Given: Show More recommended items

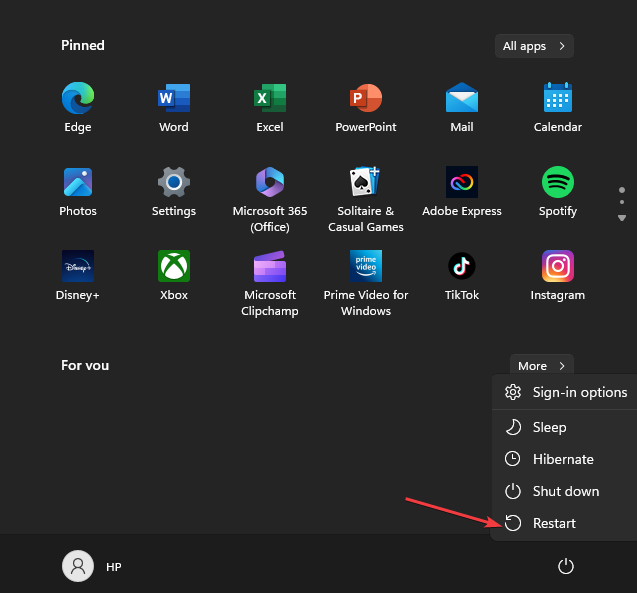Looking at the screenshot, I should point(542,366).
